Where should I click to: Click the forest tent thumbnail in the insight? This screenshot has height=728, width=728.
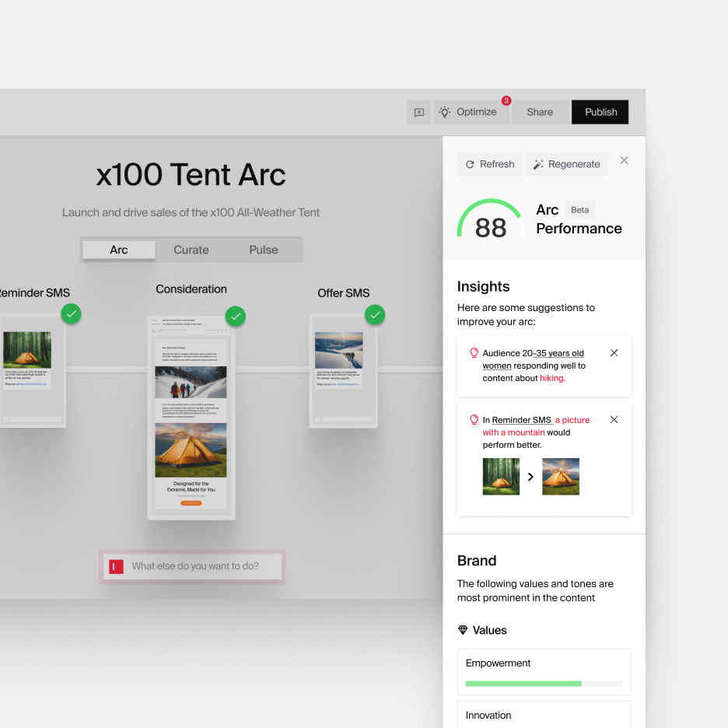[501, 476]
